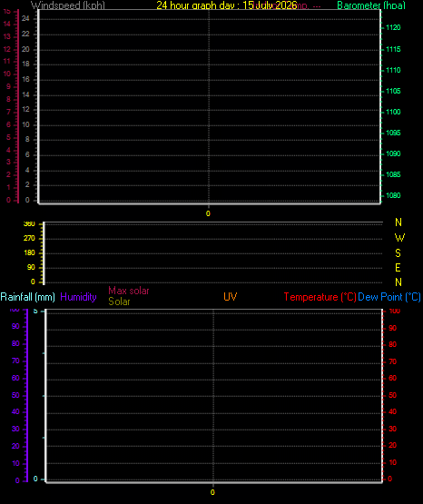Click the 20 value on red temperature axis
Viewport: 423px width, 504px height.
click(x=392, y=446)
